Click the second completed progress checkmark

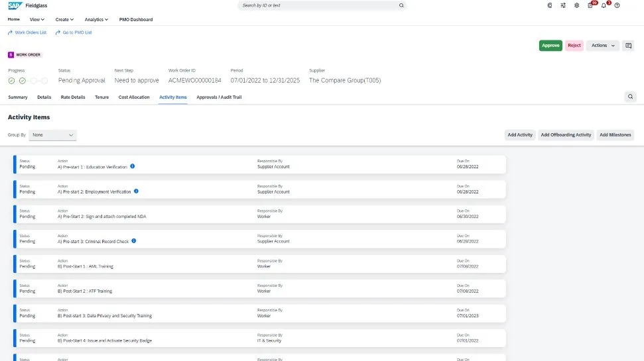pos(22,81)
